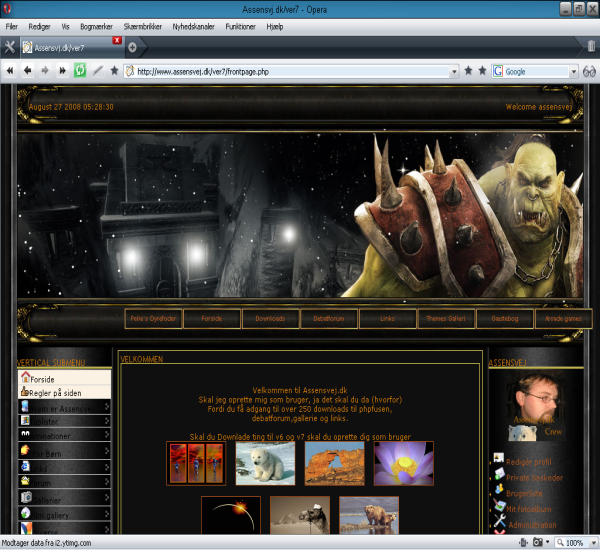Image resolution: width=600 pixels, height=550 pixels.
Task: Click the address bar URL field
Action: coord(292,72)
